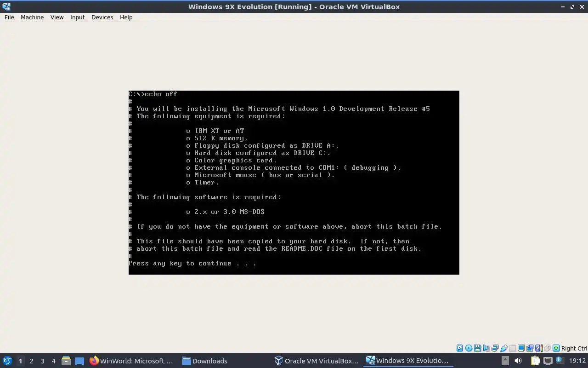Open the volume control tray icon
This screenshot has width=588, height=368.
[x=518, y=361]
